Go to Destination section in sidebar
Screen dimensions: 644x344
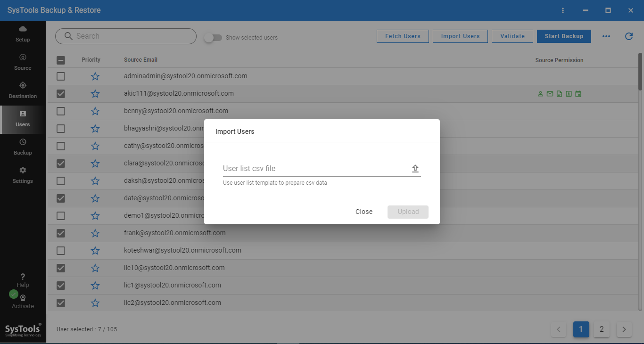coord(23,90)
